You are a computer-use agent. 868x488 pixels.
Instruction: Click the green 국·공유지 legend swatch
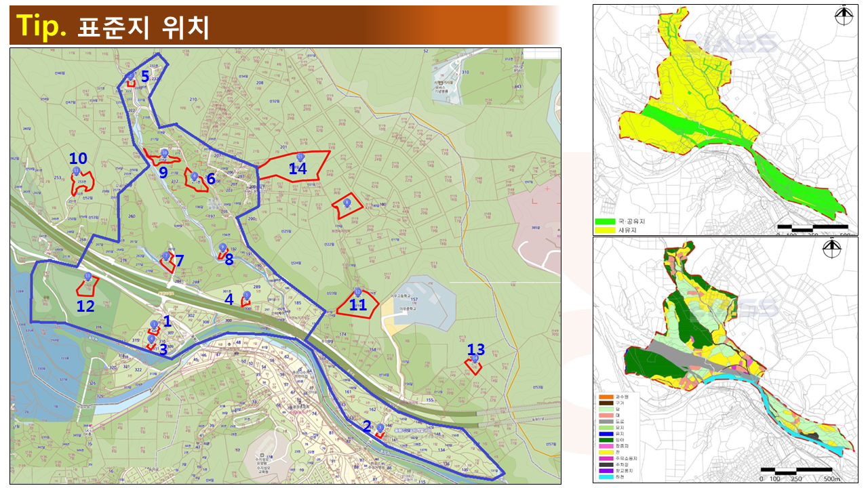tap(605, 222)
